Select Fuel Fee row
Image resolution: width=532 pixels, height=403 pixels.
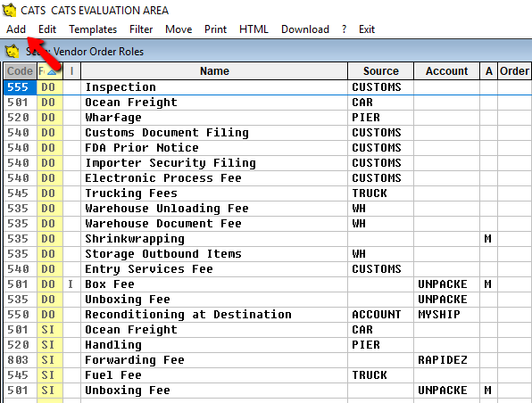pyautogui.click(x=268, y=375)
